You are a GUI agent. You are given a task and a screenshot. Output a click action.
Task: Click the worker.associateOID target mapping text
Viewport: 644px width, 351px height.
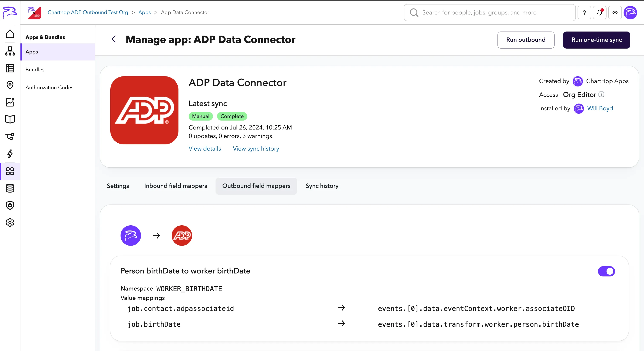[476, 308]
